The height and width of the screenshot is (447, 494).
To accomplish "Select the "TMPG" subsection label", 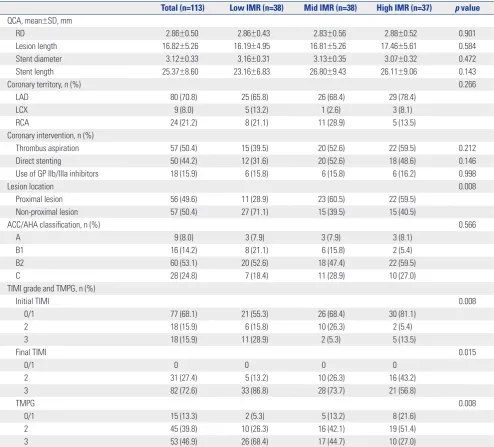I will [x=25, y=403].
